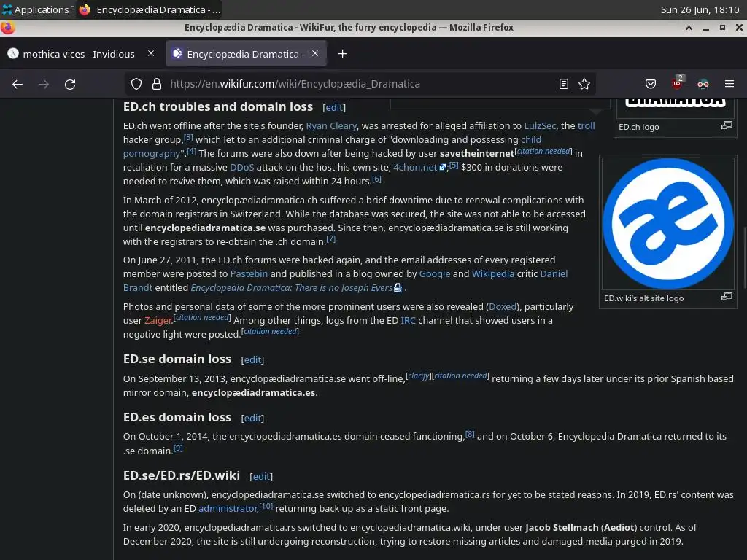
Task: Jump to citation reference [7]
Action: click(x=330, y=239)
